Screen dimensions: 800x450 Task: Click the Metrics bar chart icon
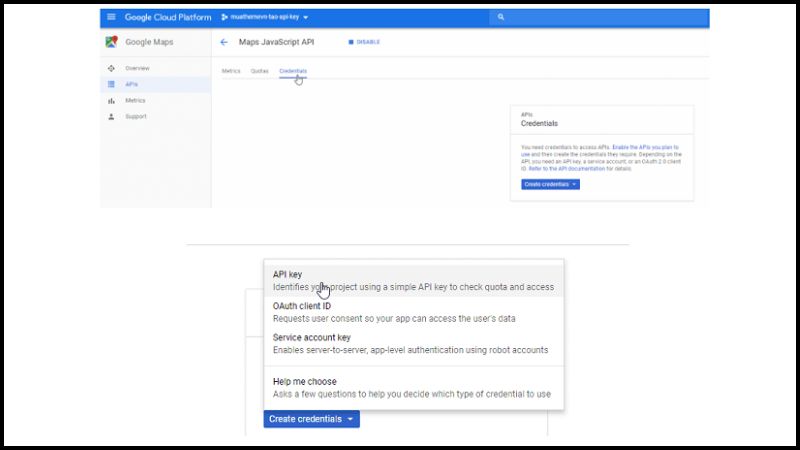coord(111,101)
